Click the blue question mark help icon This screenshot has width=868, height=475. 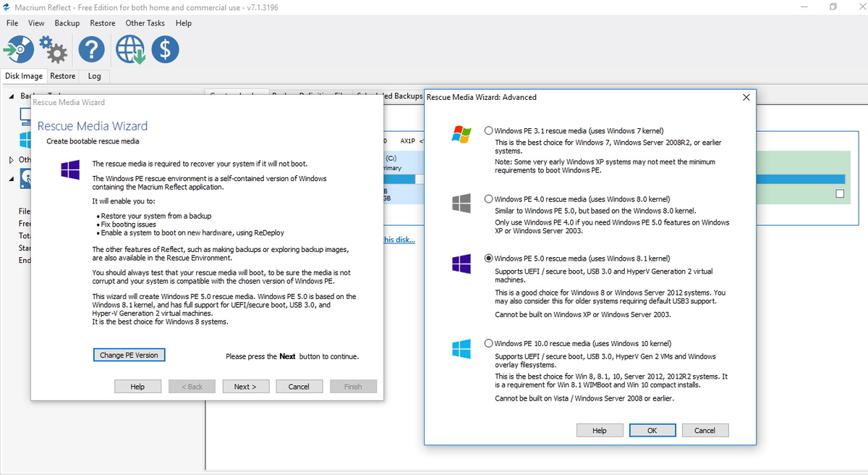click(x=91, y=49)
